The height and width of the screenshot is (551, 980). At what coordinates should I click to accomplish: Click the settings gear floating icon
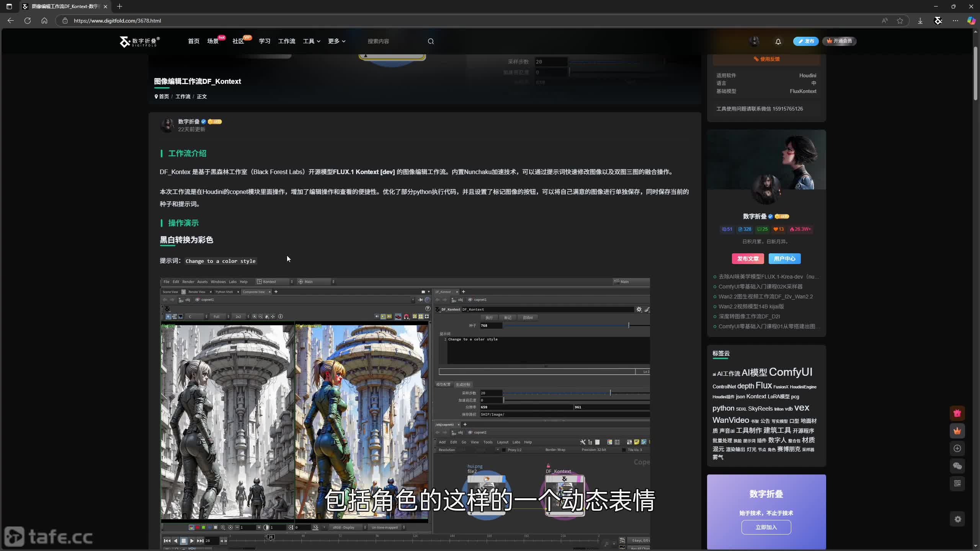point(957,519)
